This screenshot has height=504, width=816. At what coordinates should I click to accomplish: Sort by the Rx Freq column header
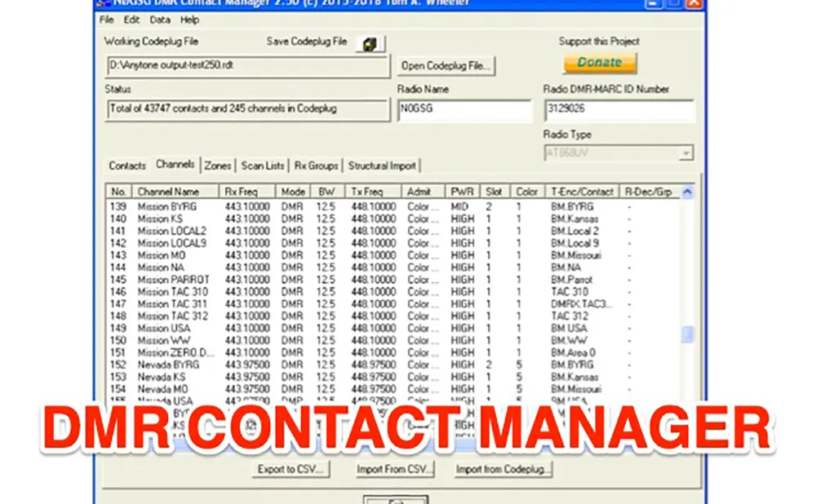[x=247, y=192]
